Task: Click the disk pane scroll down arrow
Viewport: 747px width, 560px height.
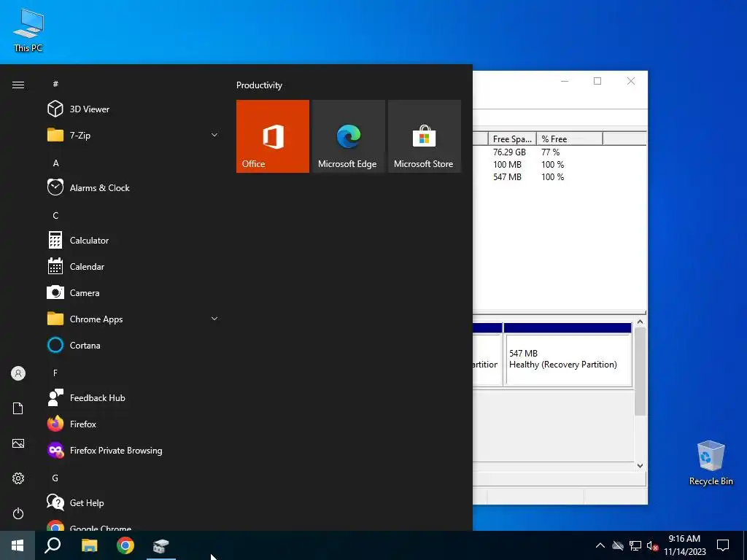Action: point(640,466)
